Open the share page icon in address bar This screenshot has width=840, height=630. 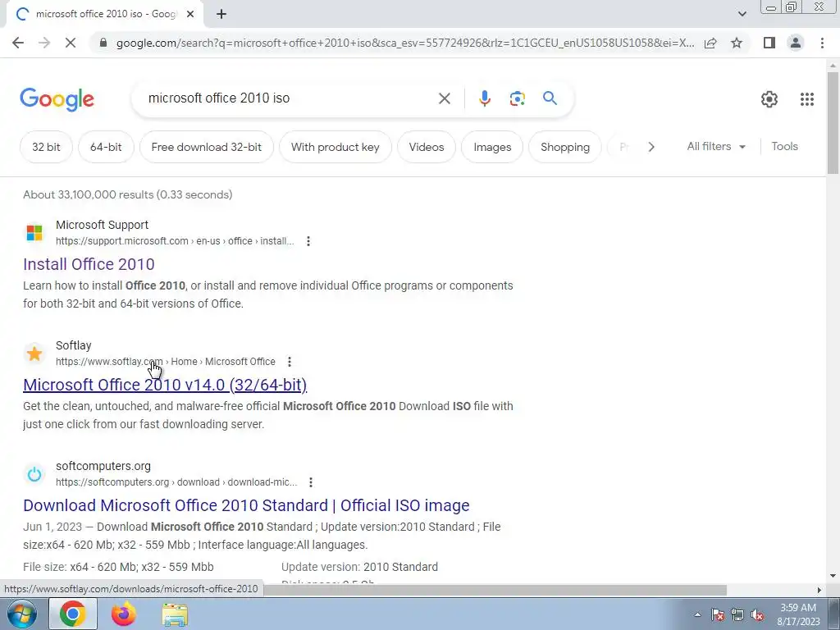click(710, 43)
